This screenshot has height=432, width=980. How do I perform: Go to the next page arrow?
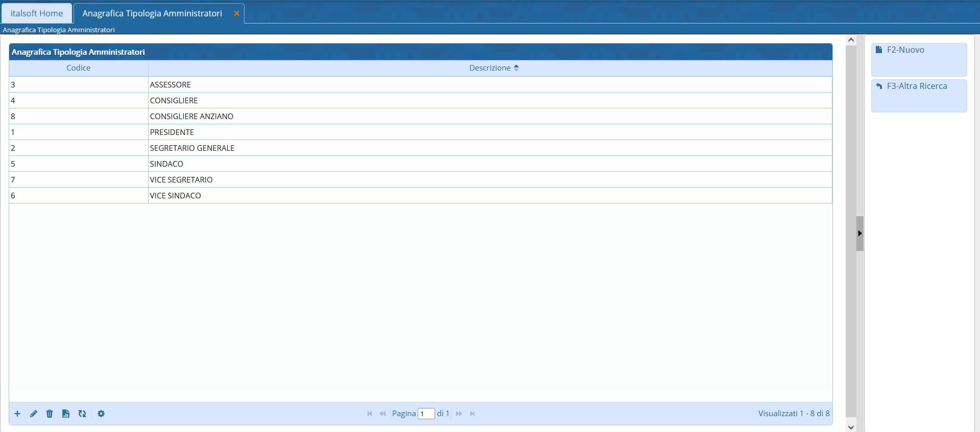(459, 414)
